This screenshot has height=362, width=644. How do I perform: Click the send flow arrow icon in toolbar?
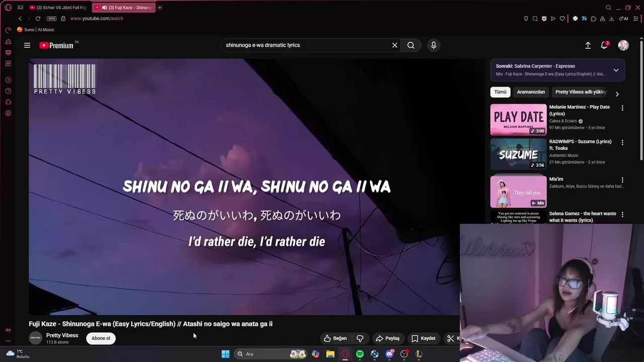pos(553,19)
